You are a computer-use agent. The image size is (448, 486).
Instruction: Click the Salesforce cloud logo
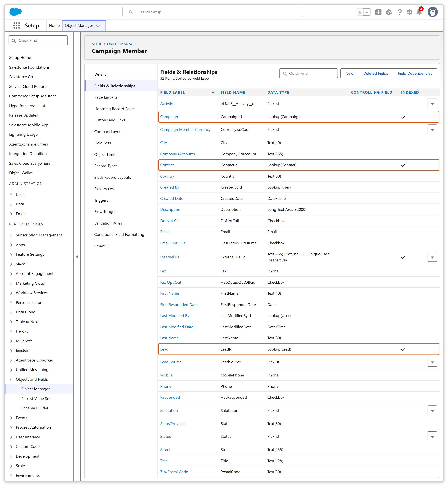tap(16, 12)
